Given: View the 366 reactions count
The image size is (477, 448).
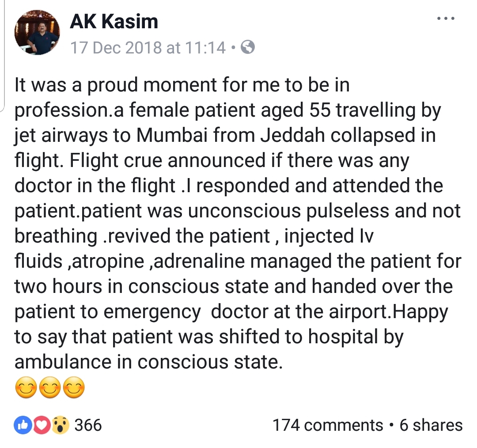Looking at the screenshot, I should tap(88, 425).
